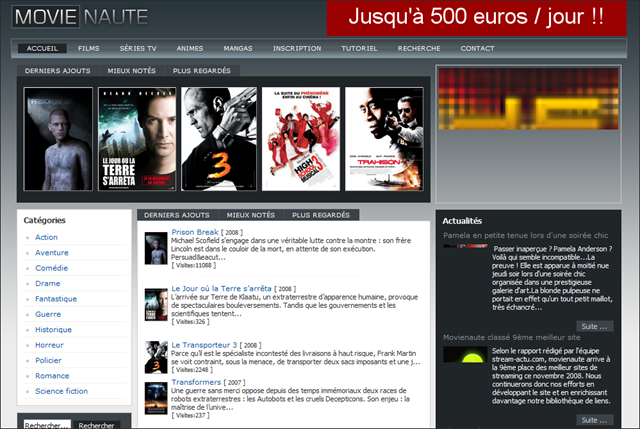Select the Romance category
This screenshot has height=429, width=640.
(x=52, y=376)
